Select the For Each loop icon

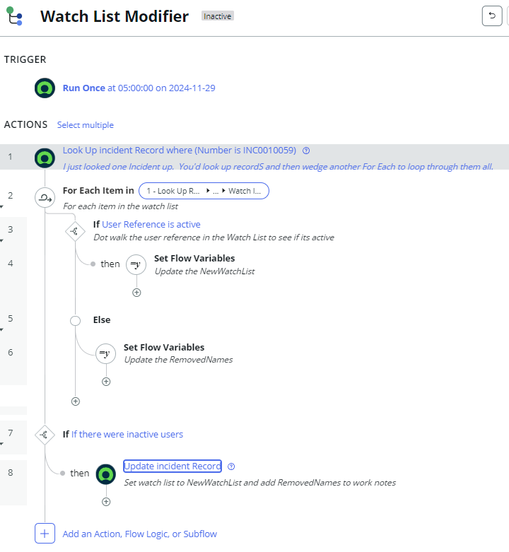point(45,197)
